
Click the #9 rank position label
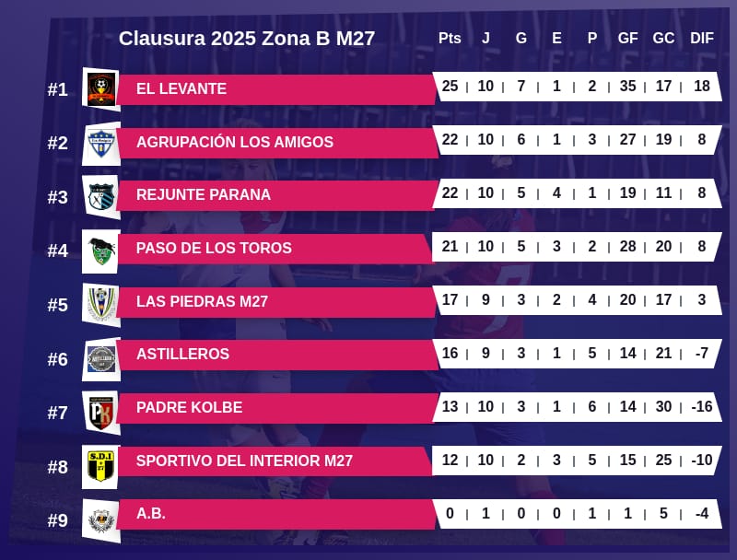(58, 521)
